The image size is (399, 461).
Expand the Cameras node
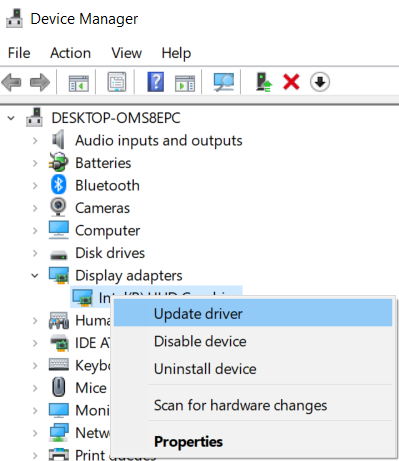click(35, 208)
